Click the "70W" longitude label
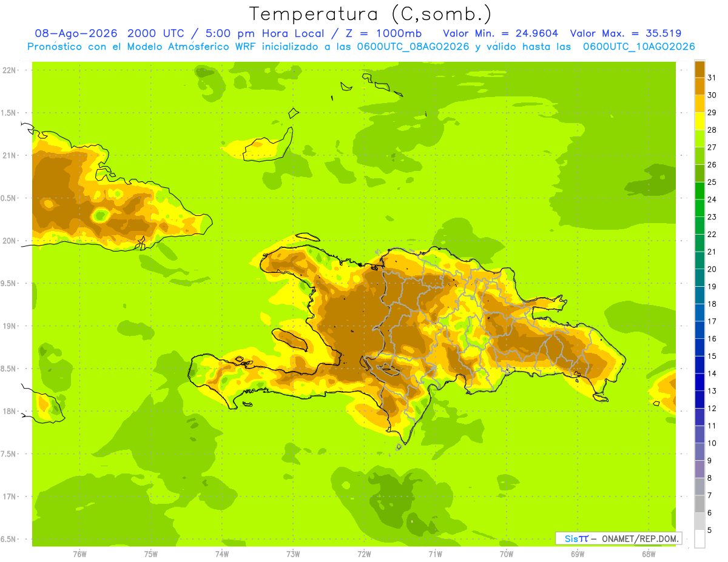The height and width of the screenshot is (562, 728). 507,554
